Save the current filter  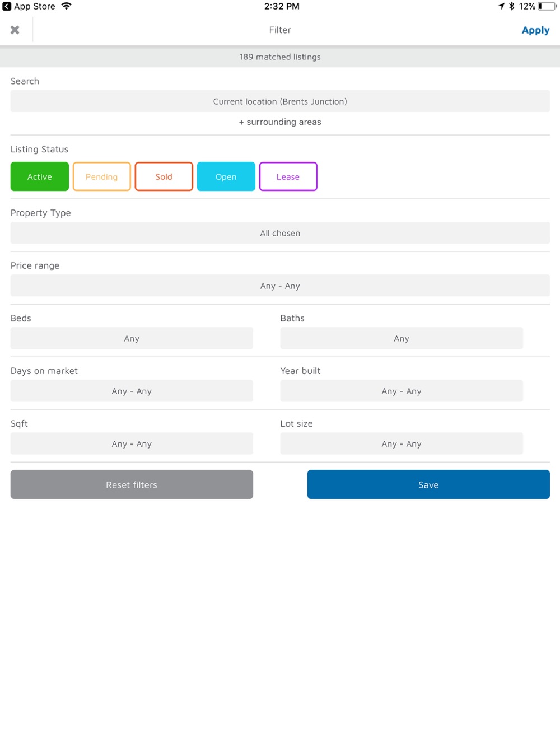[428, 484]
